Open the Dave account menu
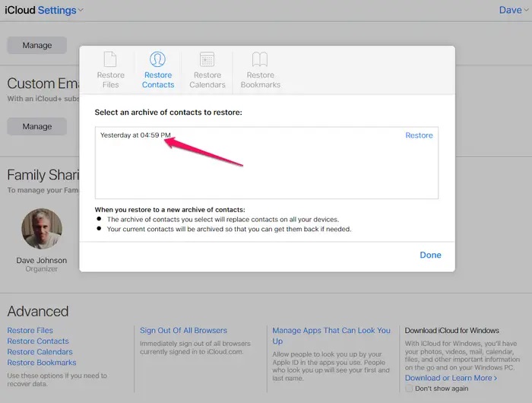This screenshot has width=532, height=403. pyautogui.click(x=513, y=10)
